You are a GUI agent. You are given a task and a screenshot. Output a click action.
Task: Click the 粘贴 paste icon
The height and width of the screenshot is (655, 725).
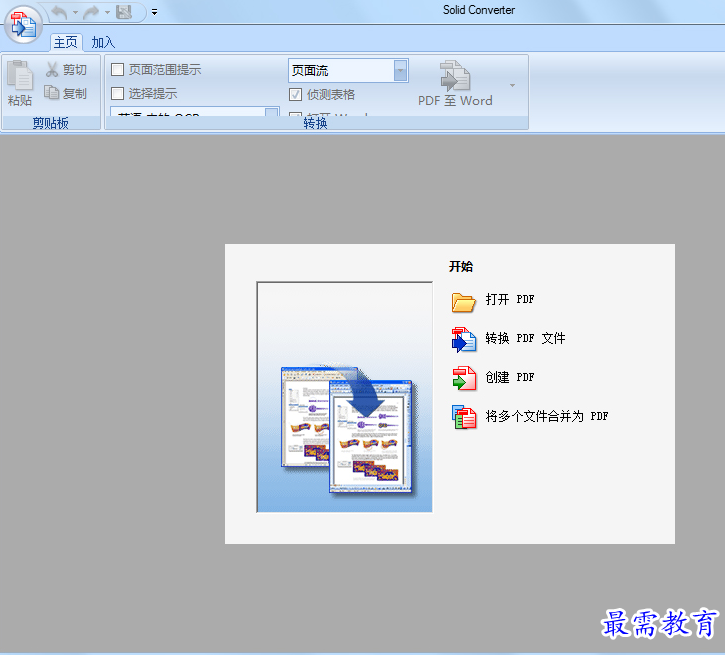click(x=20, y=75)
